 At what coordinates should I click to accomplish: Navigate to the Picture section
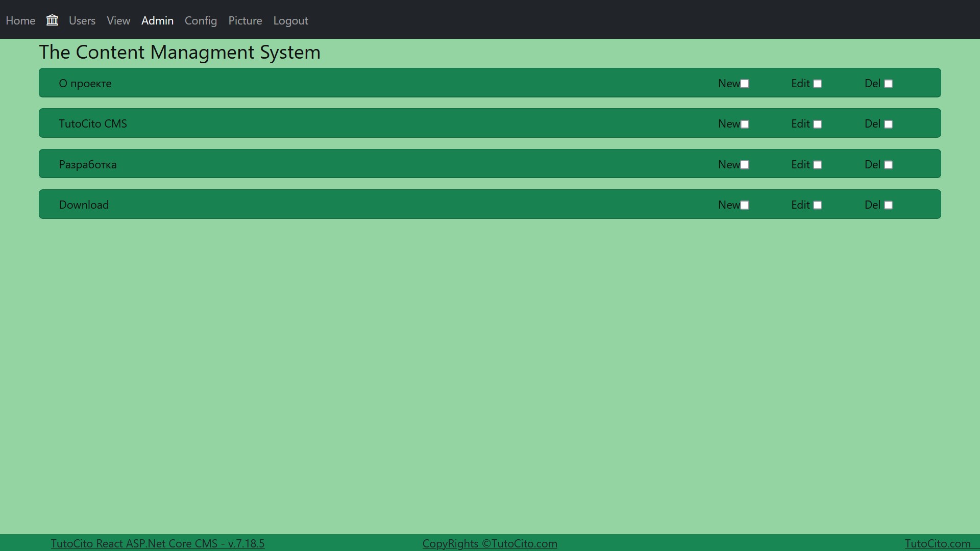tap(245, 20)
